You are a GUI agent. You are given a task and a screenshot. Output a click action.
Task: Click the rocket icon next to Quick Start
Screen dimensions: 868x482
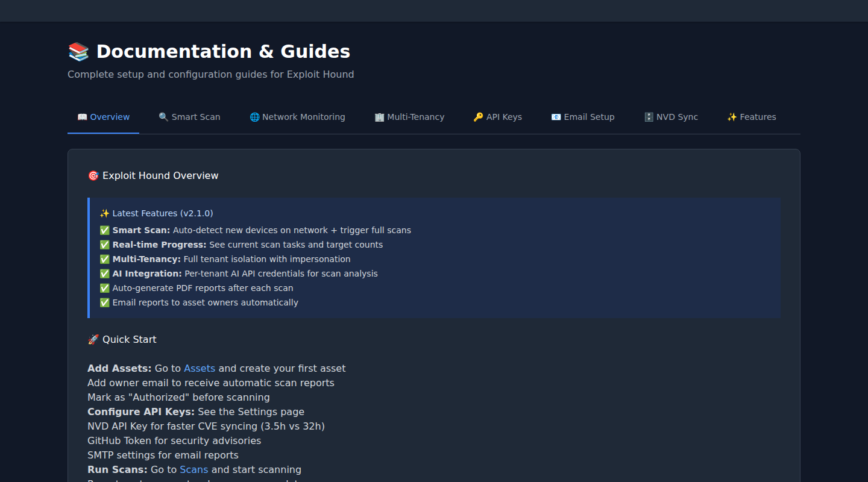pos(93,339)
